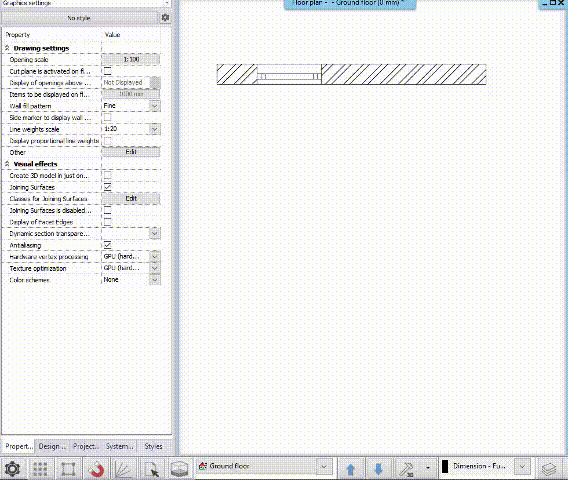Open the Ground floor dropdown
The image size is (568, 480).
click(324, 467)
